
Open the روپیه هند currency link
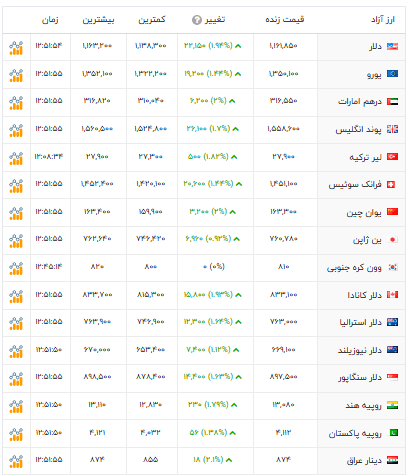tap(364, 406)
